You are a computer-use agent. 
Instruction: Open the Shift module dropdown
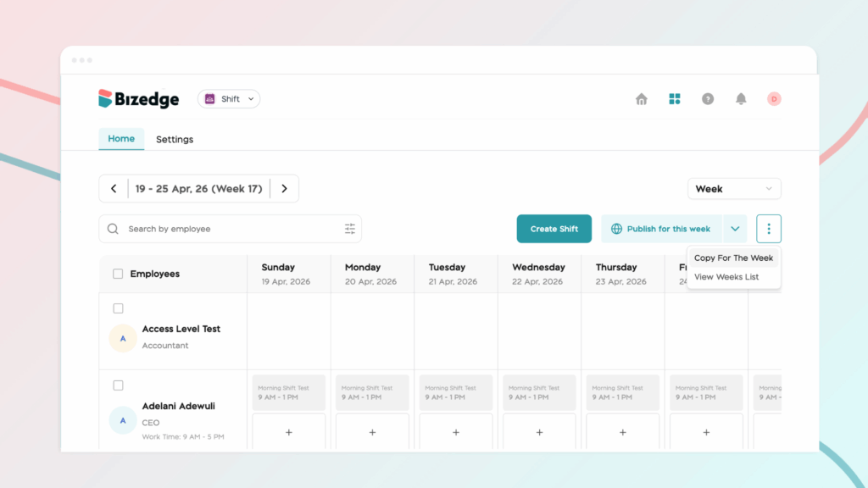tap(229, 99)
